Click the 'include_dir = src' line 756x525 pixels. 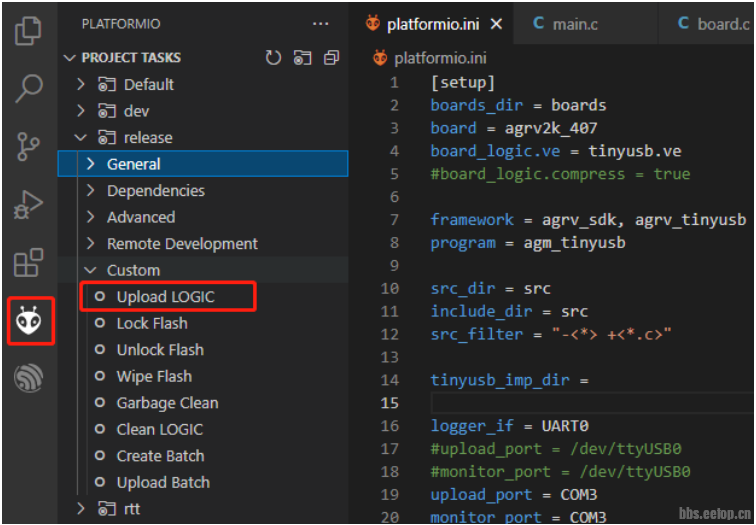pos(509,311)
